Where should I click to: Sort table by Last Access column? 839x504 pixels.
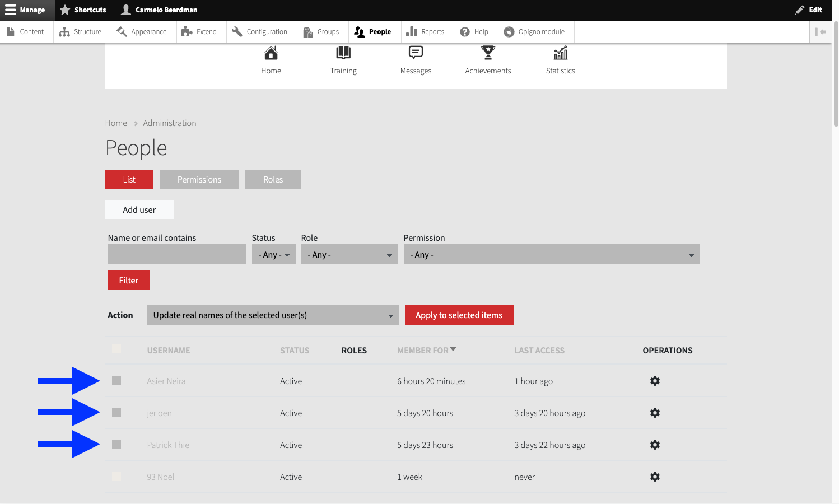point(539,351)
